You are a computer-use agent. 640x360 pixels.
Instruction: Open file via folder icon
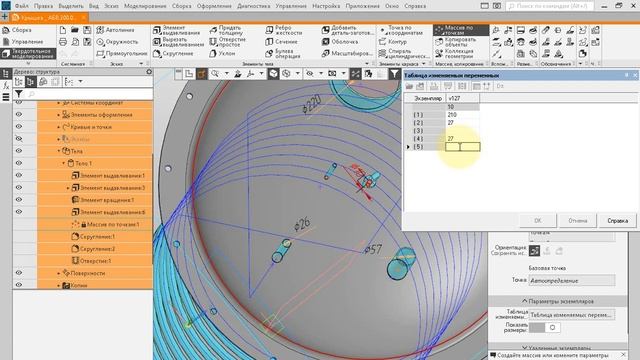[x=75, y=30]
